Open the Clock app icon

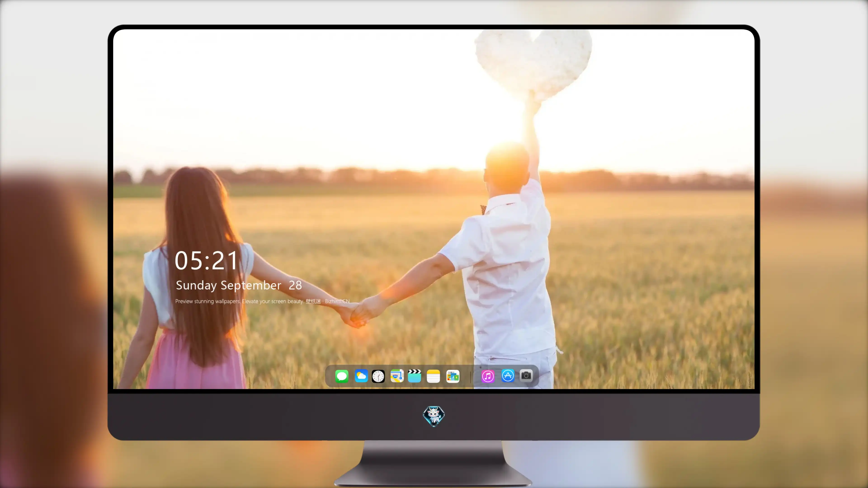click(x=378, y=376)
